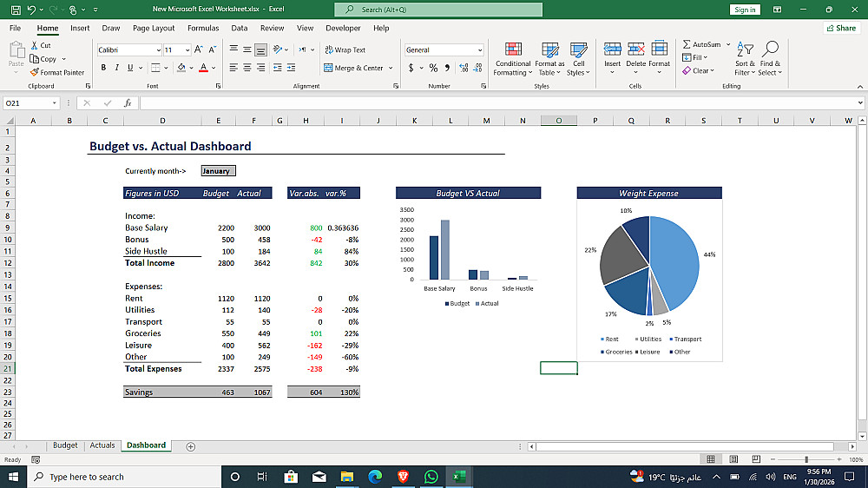Apply align right to cell

point(260,68)
